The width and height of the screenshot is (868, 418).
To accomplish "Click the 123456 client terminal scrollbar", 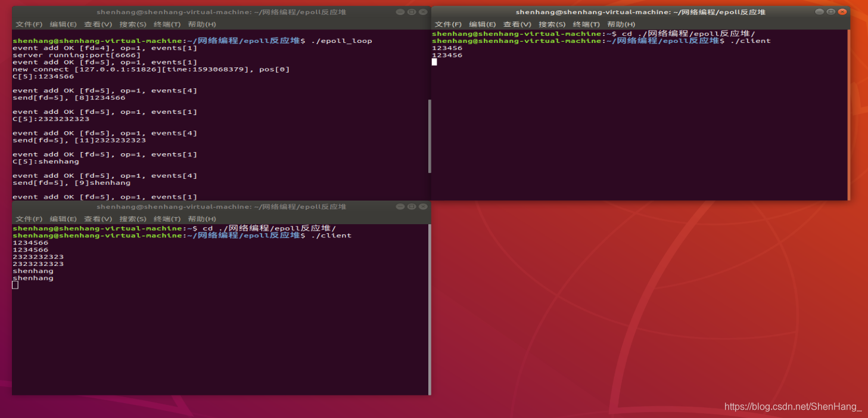I will click(848, 114).
